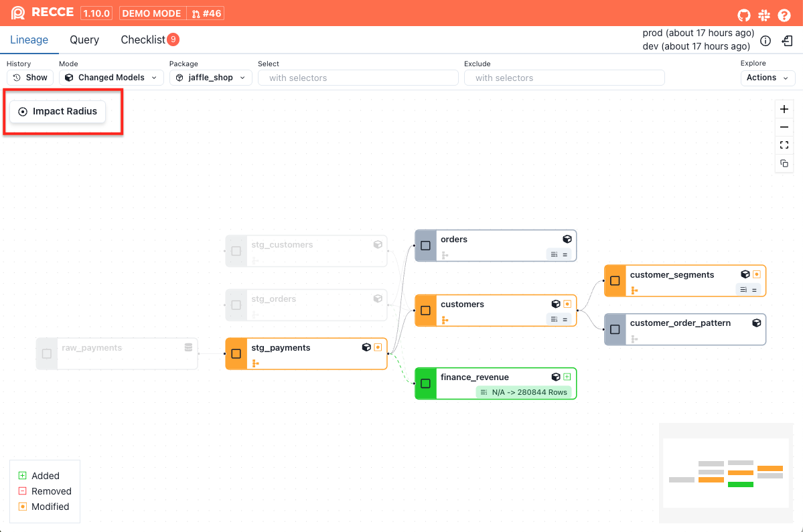803x532 pixels.
Task: Check the finance_revenue node checkbox
Action: 426,383
